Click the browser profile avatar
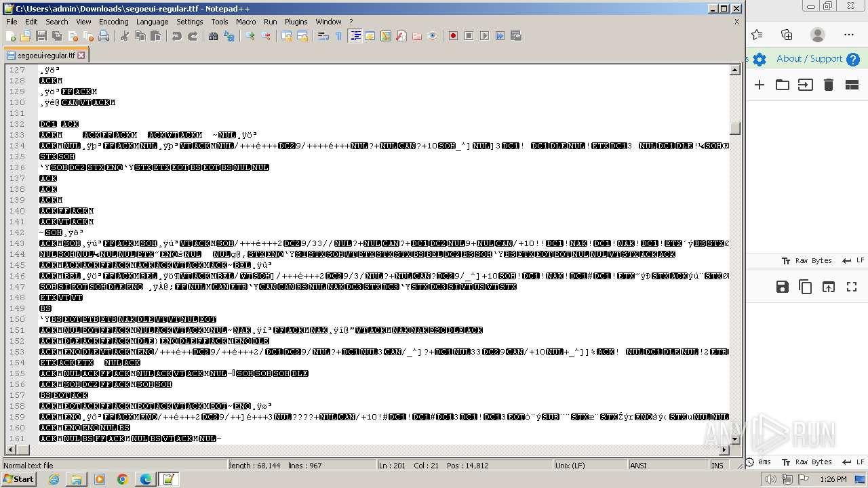The width and height of the screenshot is (868, 488). (818, 35)
